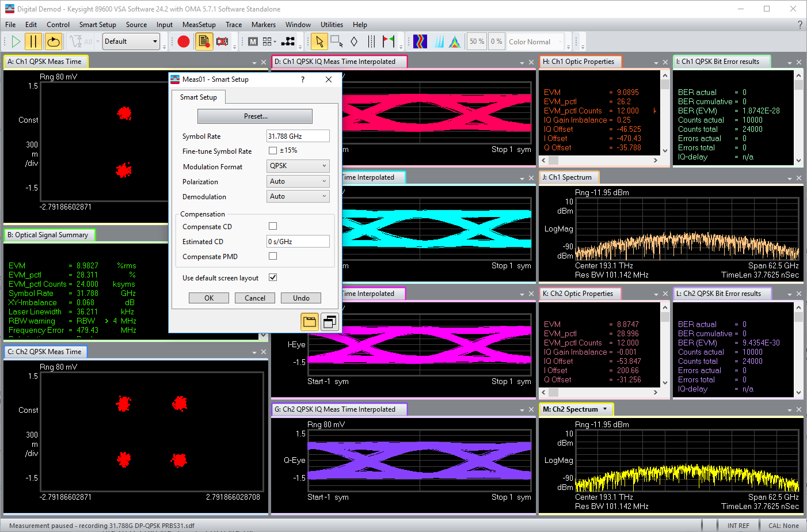
Task: Click the Preset... button
Action: pos(255,116)
